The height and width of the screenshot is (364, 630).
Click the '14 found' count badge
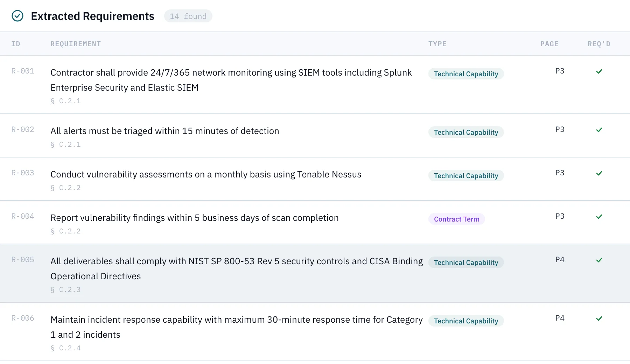click(188, 16)
